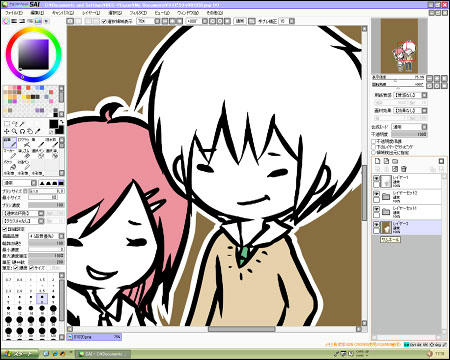Screen dimensions: 450x360
Task: Select the airbrush tool
Action: 24,142
